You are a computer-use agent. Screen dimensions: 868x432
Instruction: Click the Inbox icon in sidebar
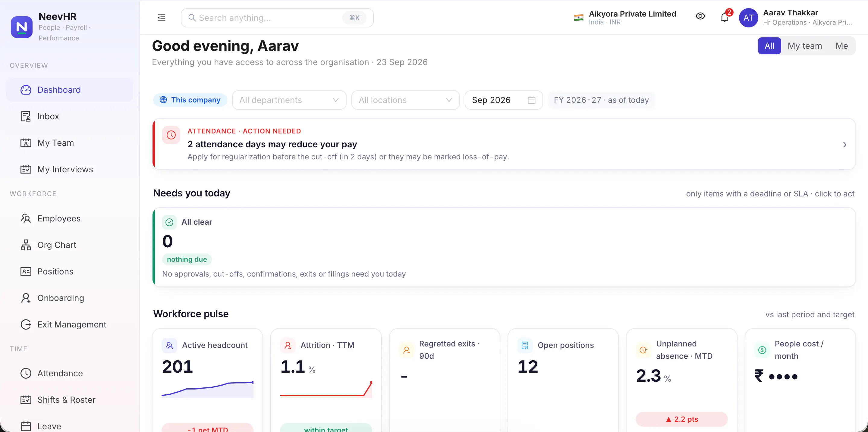click(26, 116)
